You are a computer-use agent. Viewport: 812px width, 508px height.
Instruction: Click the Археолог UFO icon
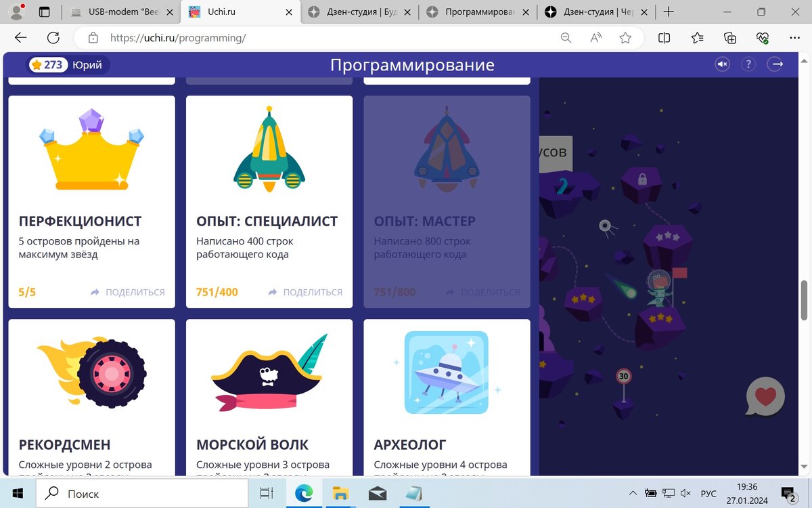[x=447, y=373]
